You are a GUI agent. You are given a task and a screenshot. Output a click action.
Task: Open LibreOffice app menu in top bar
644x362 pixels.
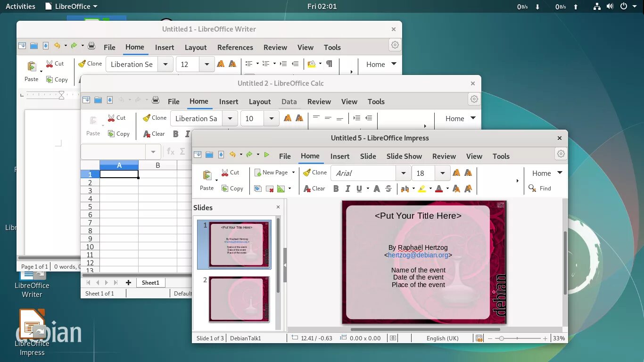71,6
